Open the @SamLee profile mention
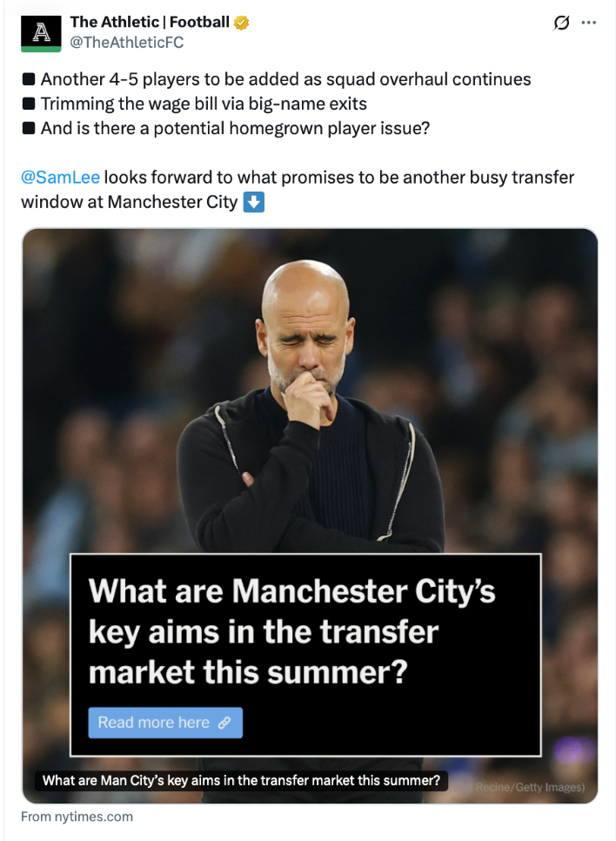616x841 pixels. tap(60, 178)
